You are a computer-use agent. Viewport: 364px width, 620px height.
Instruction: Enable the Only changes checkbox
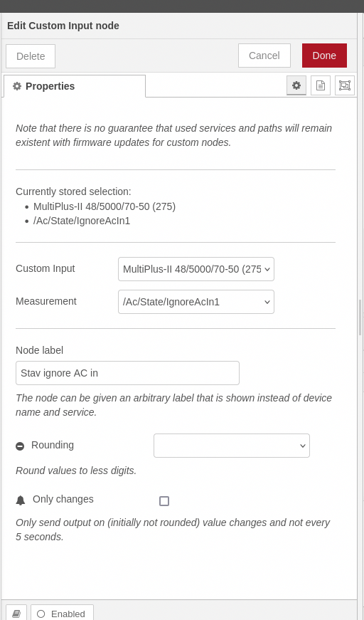(164, 501)
